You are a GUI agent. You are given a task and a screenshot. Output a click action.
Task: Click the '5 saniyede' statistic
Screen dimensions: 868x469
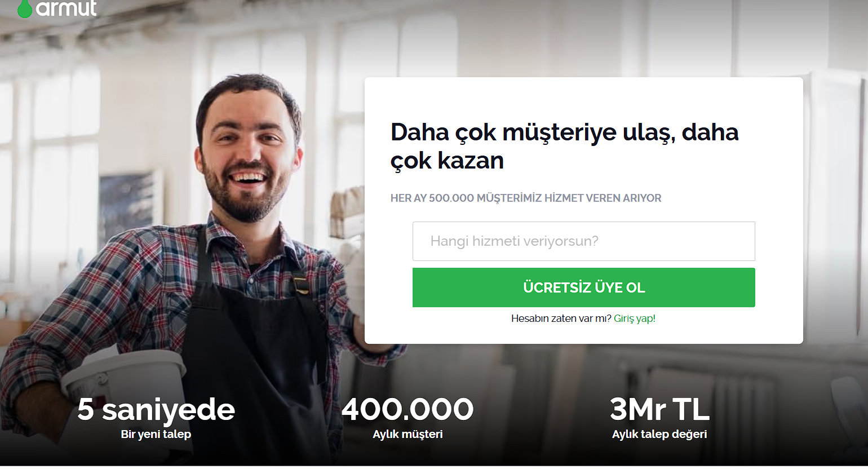click(156, 409)
